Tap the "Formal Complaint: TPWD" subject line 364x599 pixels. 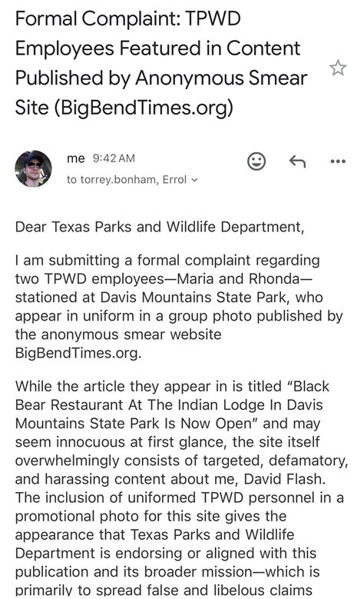127,18
